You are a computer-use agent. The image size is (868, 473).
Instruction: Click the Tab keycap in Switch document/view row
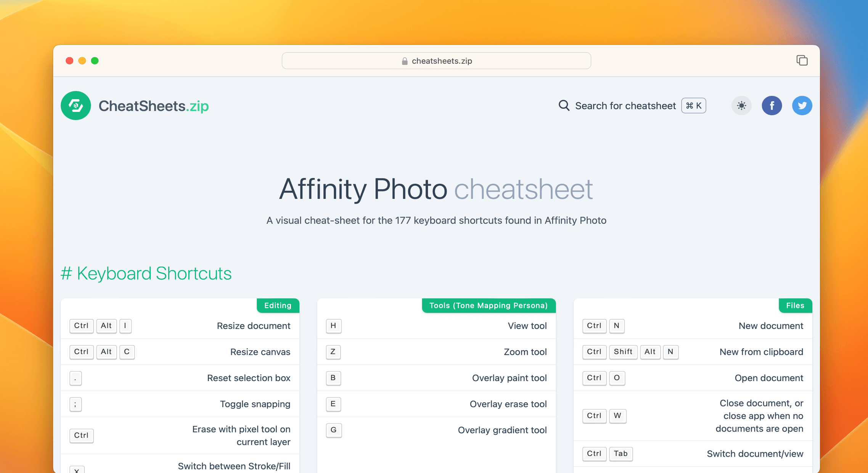621,454
